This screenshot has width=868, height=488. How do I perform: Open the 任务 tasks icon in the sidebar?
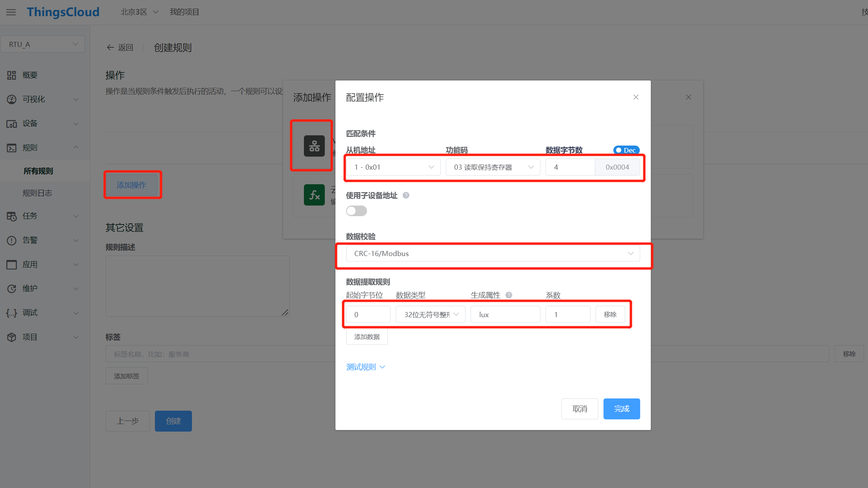(11, 216)
